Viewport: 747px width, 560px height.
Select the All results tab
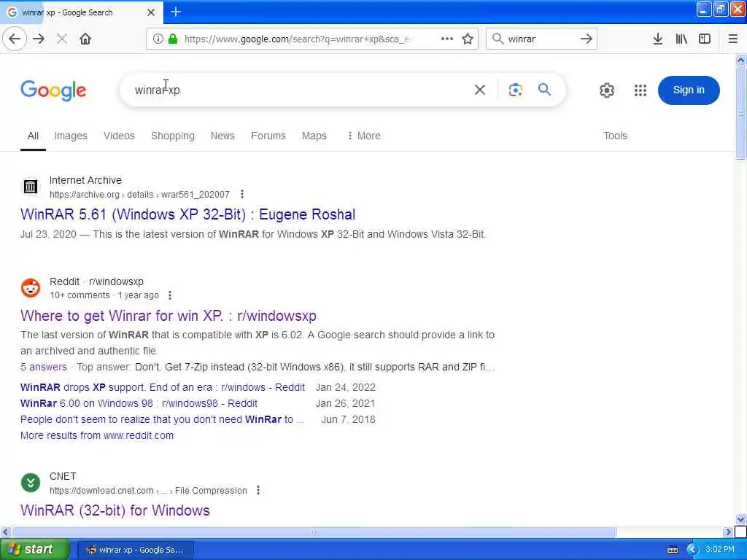33,136
